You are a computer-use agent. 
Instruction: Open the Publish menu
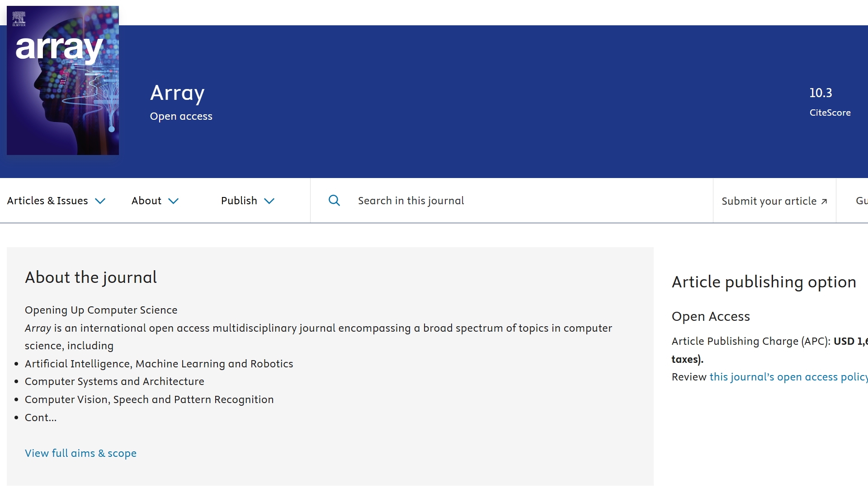coord(248,201)
